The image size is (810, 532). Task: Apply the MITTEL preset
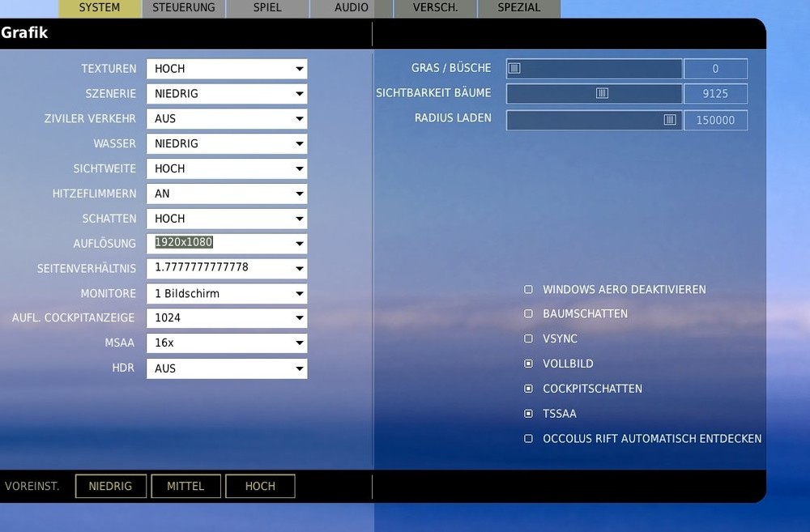point(185,486)
